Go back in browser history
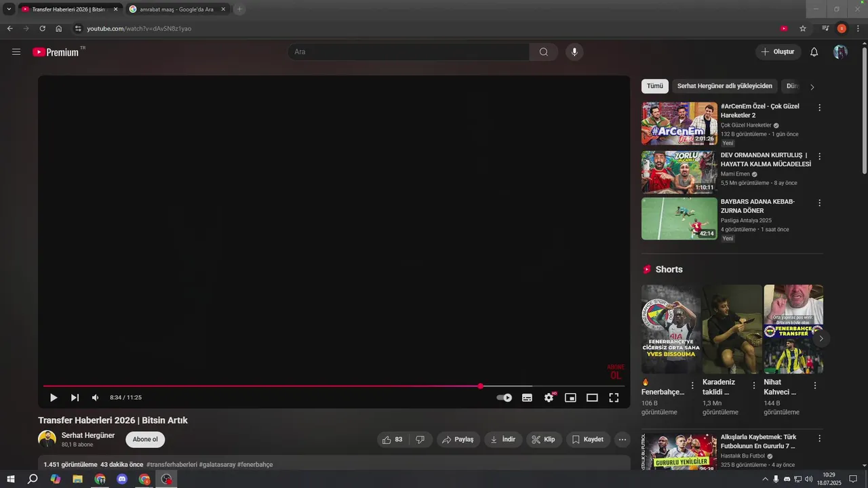The width and height of the screenshot is (868, 488). point(9,28)
